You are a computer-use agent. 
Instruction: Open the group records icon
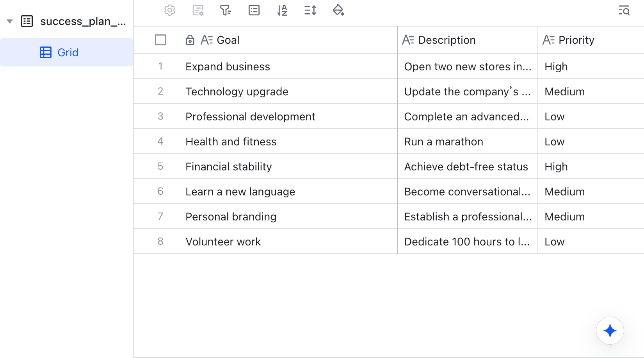[x=254, y=10]
